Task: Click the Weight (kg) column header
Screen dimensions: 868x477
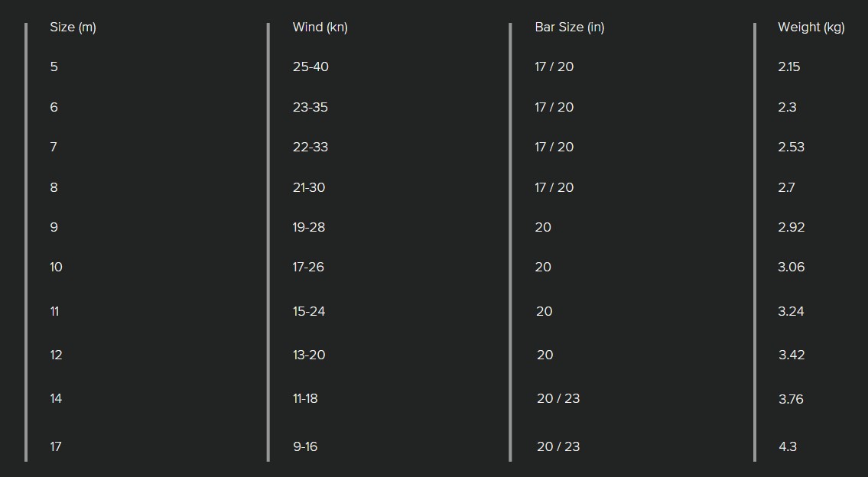Action: (811, 27)
